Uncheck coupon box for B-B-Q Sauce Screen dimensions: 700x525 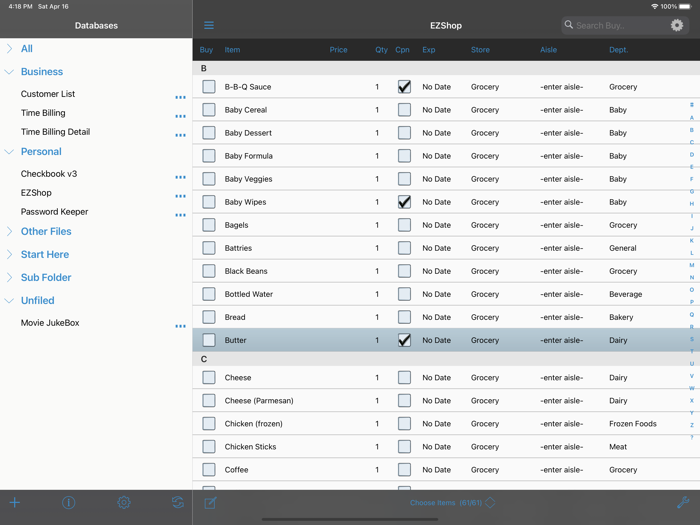point(404,87)
